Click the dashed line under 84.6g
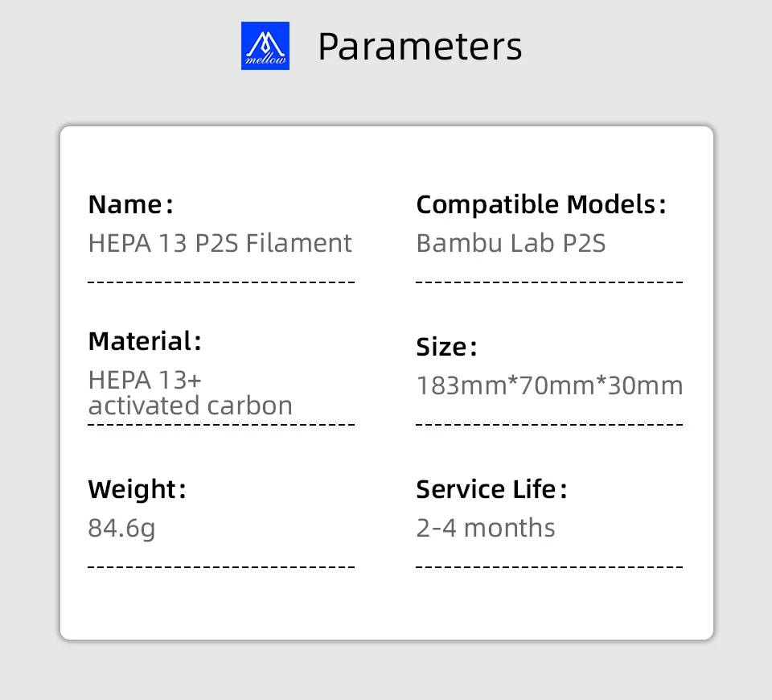The height and width of the screenshot is (700, 772). tap(220, 567)
